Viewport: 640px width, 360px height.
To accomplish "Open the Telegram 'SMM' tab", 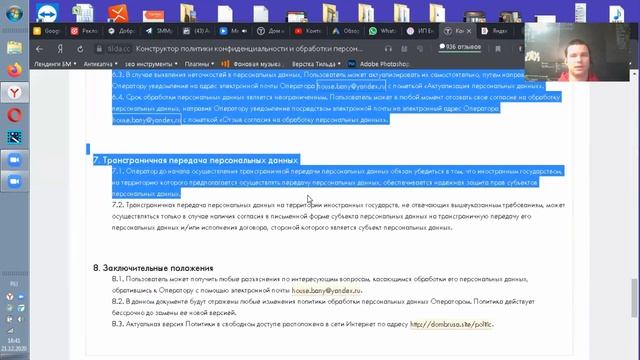I will tap(159, 31).
